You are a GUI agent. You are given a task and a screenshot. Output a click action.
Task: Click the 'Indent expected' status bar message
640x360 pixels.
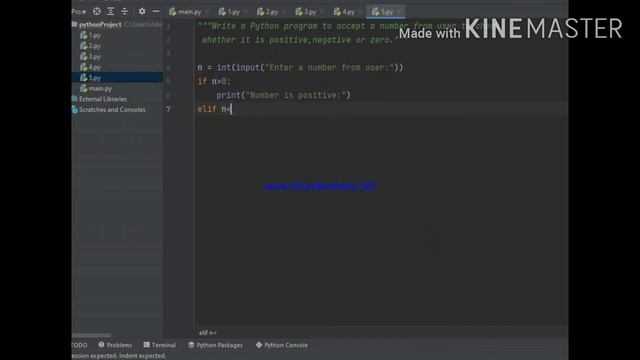tap(119, 356)
